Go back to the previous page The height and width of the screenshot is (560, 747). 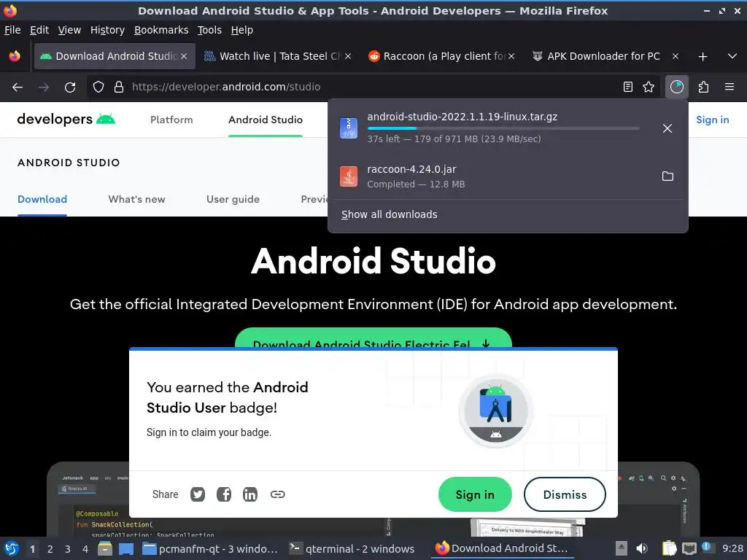tap(18, 87)
